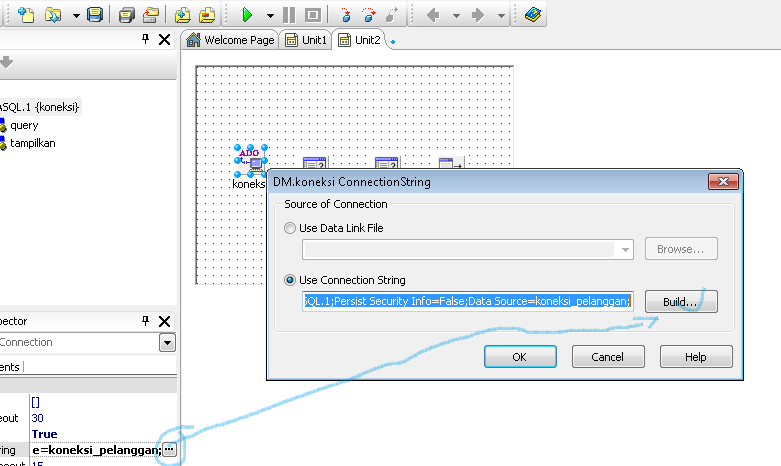Switch to Welcome Page tab
Viewport: 781px width, 466px height.
pos(230,40)
